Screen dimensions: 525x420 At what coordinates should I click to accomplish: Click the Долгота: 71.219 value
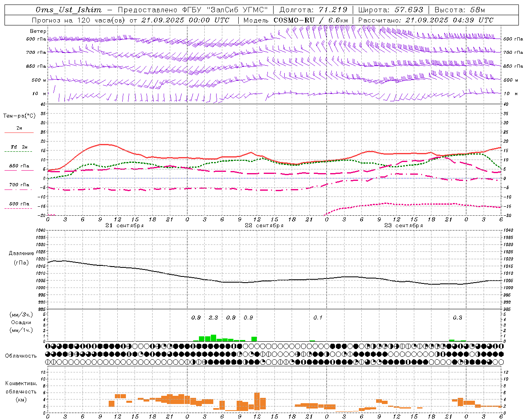click(x=313, y=10)
